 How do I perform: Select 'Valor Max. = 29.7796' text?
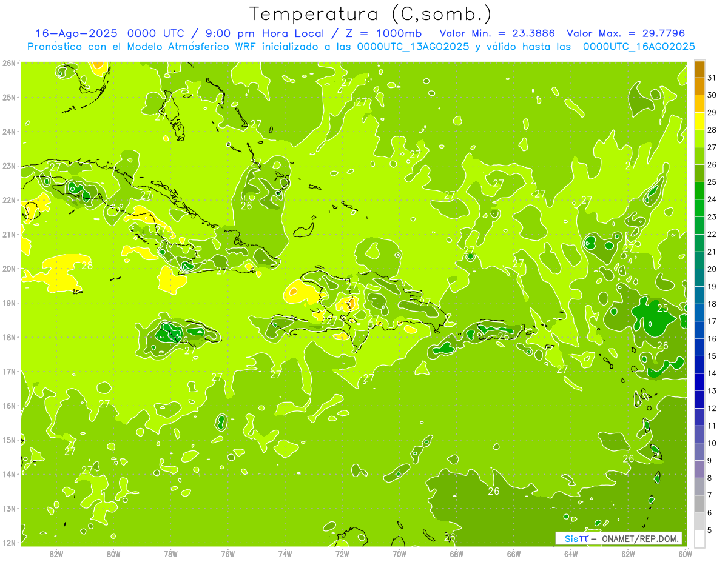coord(625,33)
